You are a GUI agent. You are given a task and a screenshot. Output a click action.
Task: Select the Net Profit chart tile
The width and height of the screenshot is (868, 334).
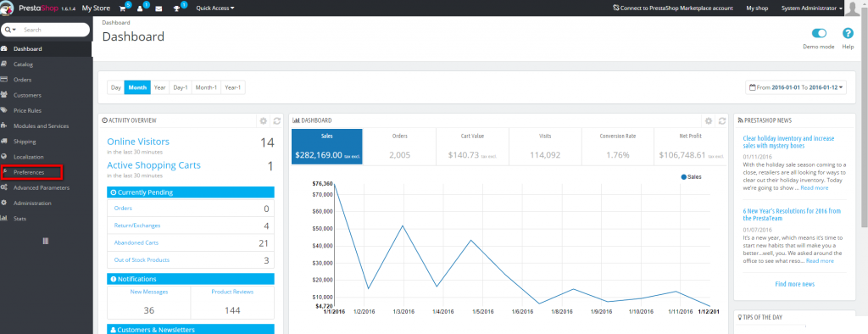click(691, 147)
